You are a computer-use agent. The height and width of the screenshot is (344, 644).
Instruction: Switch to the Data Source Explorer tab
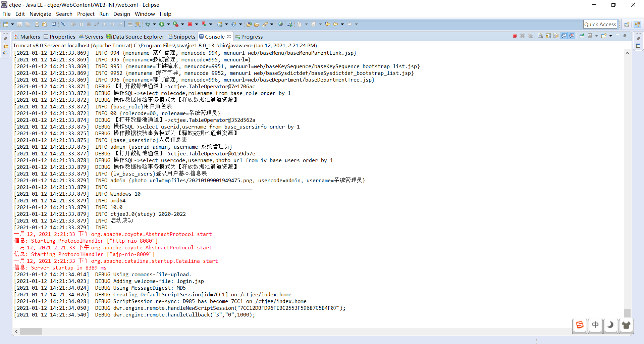[x=135, y=37]
